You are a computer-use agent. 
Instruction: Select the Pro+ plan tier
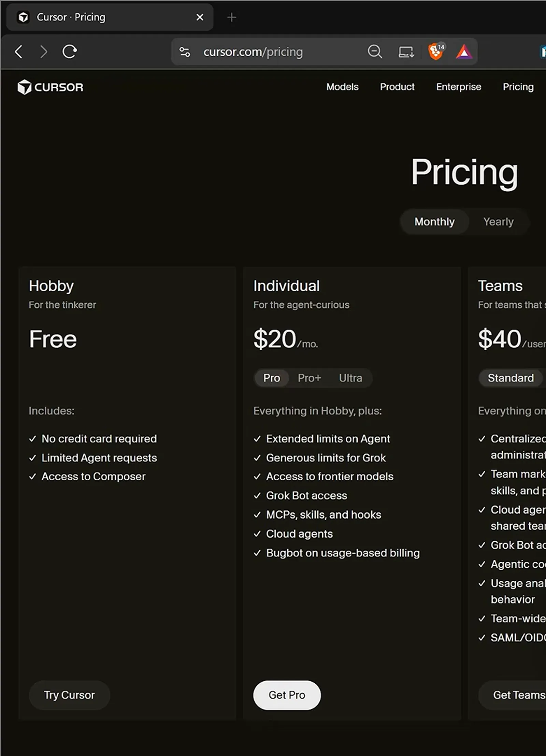(x=309, y=378)
